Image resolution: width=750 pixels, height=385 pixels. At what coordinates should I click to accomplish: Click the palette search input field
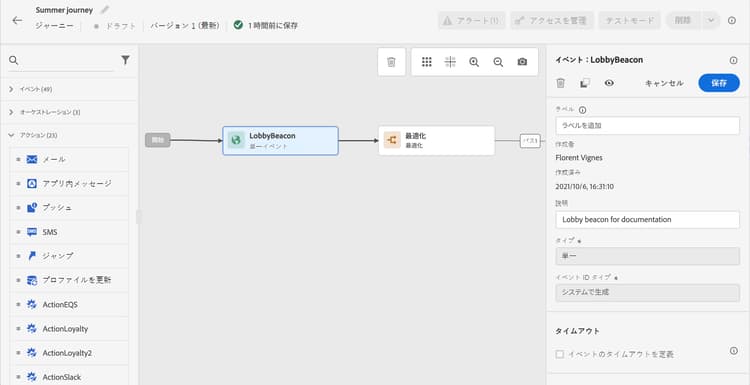pyautogui.click(x=67, y=60)
